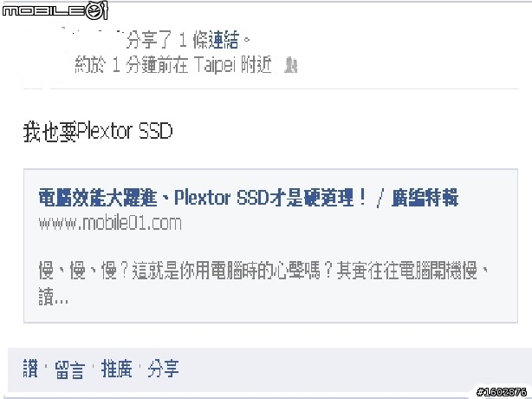Visit the www.mobile01.com domain text

110,224
